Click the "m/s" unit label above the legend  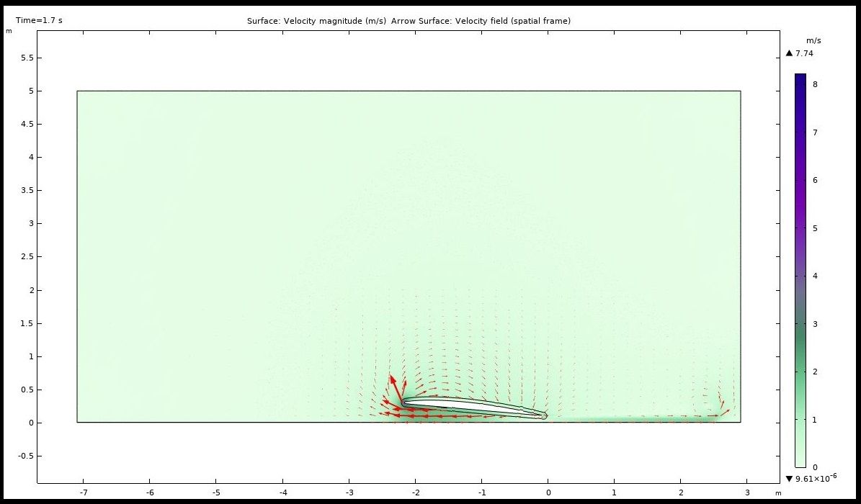(814, 41)
